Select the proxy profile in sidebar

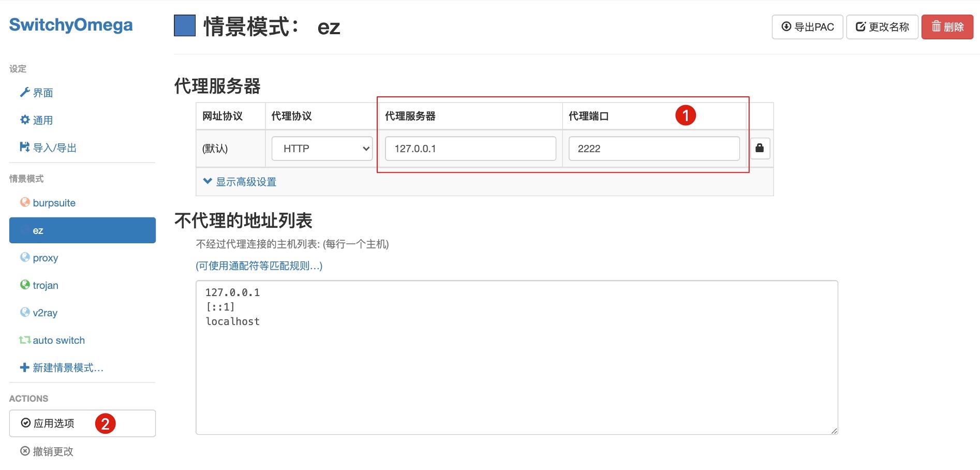click(x=45, y=258)
